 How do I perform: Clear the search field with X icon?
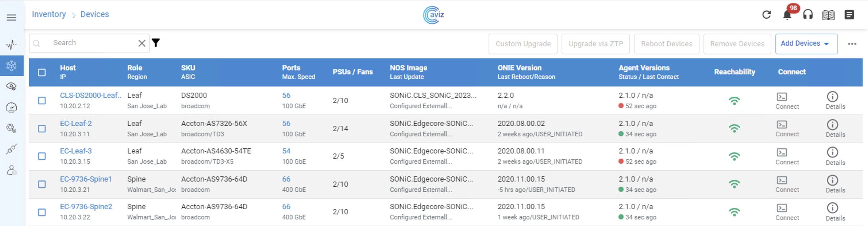click(x=142, y=43)
